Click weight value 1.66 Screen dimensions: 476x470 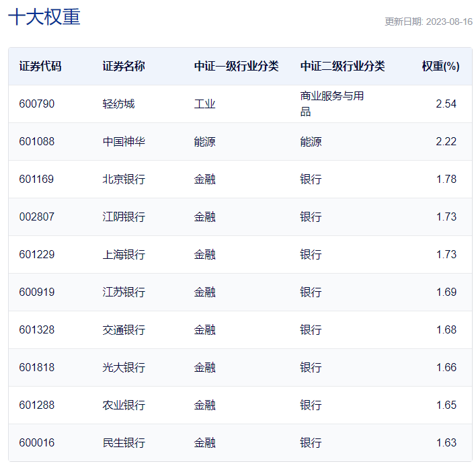tap(446, 367)
